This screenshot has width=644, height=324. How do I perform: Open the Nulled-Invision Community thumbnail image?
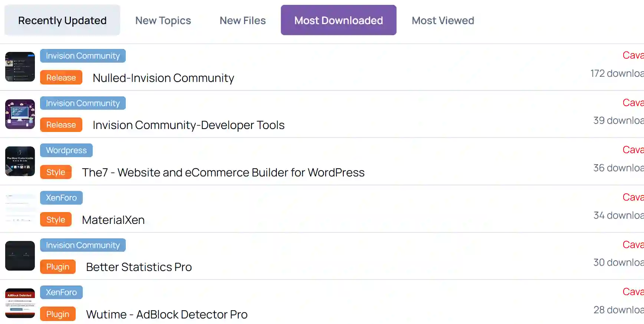tap(20, 67)
